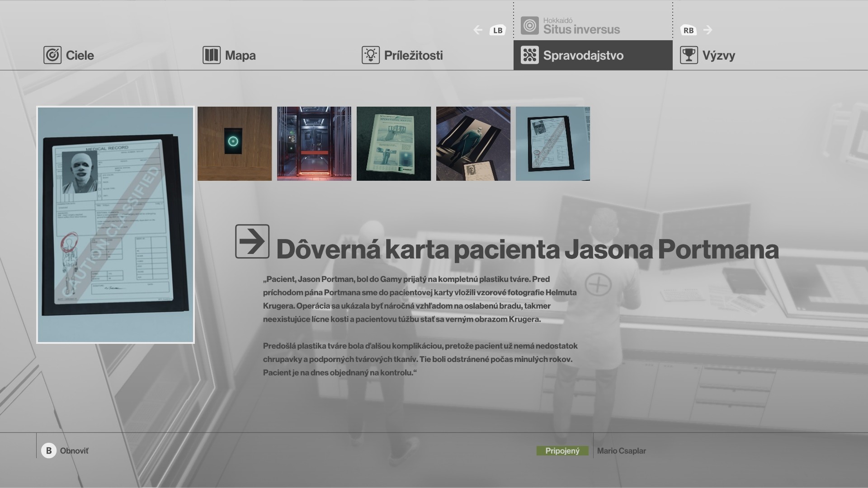Select the photo with patient card thumbnail
The image size is (868, 488).
473,144
